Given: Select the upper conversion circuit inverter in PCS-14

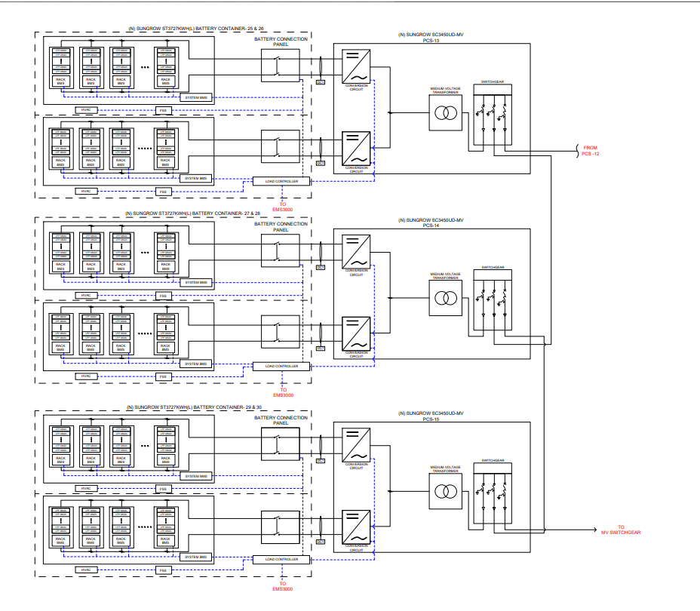Looking at the screenshot, I should click(x=355, y=251).
